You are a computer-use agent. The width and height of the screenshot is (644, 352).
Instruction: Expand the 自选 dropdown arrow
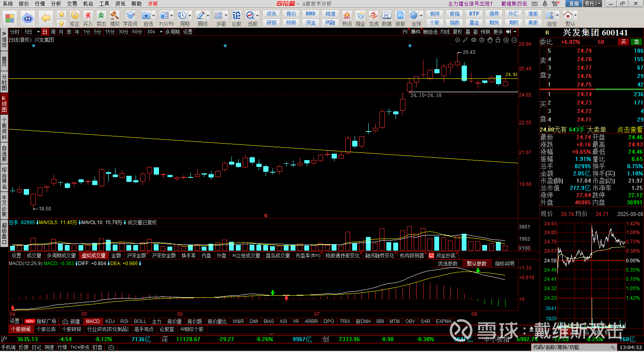point(154,16)
